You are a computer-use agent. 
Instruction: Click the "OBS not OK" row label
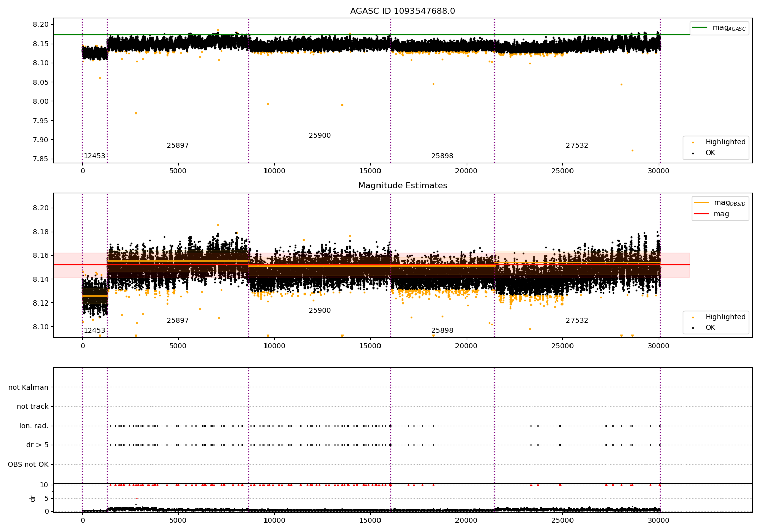point(28,464)
